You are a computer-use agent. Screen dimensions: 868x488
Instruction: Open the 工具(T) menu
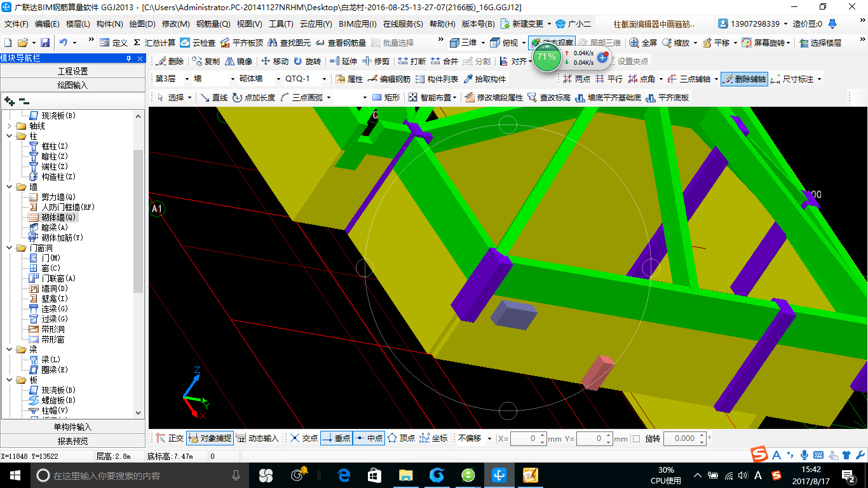pyautogui.click(x=281, y=24)
